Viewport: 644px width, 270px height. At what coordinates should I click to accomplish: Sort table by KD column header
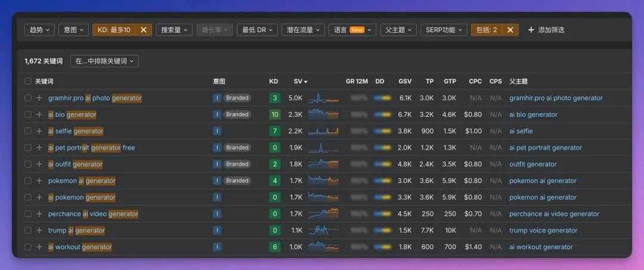tap(274, 81)
